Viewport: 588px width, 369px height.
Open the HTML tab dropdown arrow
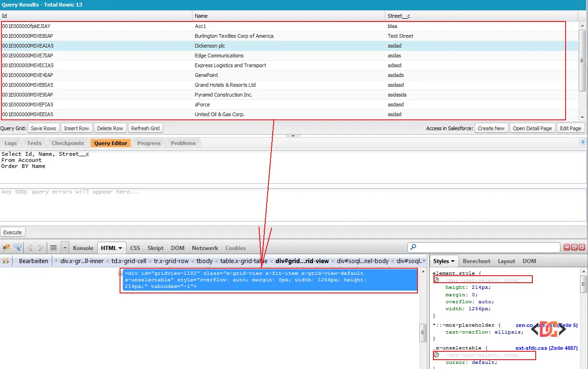click(x=120, y=248)
